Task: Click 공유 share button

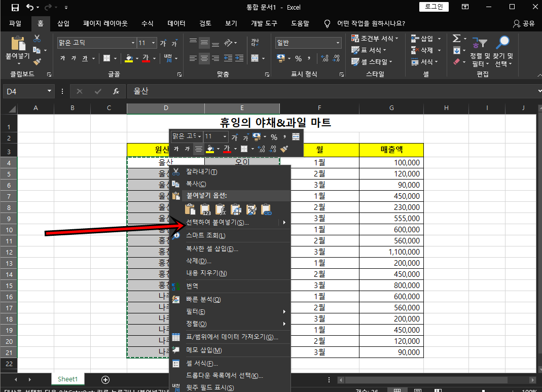Action: 524,23
